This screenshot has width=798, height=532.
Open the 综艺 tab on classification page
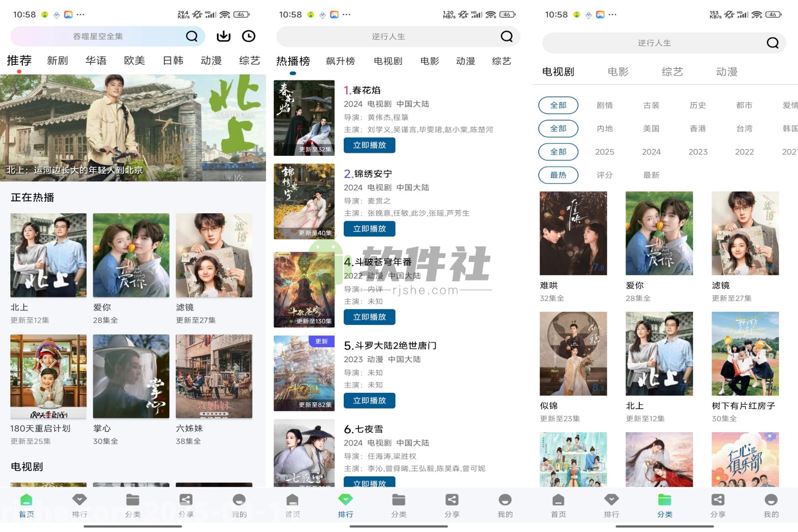[672, 71]
